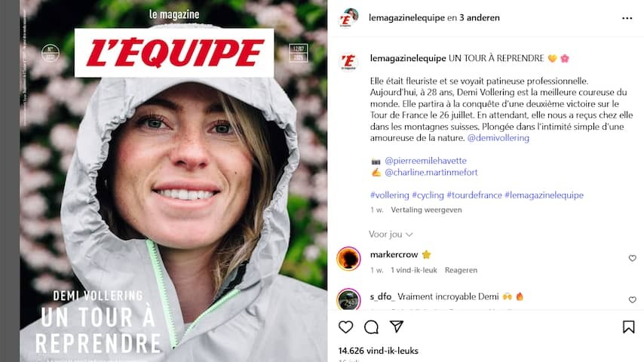The width and height of the screenshot is (644, 362).
Task: Open lemagazinelequipe header profile avatar
Action: [348, 18]
